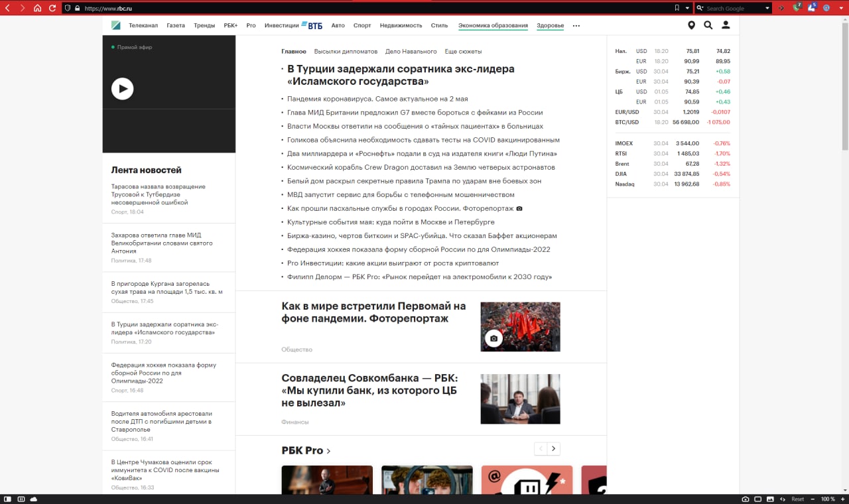Image resolution: width=849 pixels, height=504 pixels.
Task: Open the Газета menu item
Action: 176,25
